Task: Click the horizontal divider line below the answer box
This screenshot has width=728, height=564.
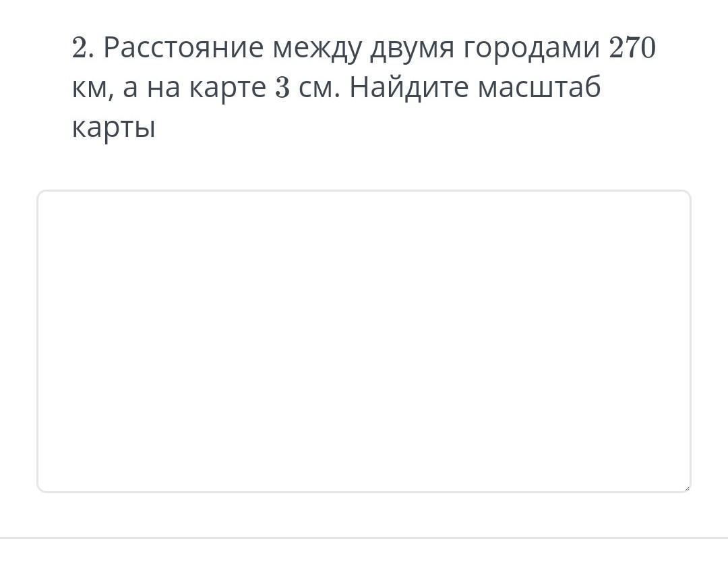Action: 364,538
